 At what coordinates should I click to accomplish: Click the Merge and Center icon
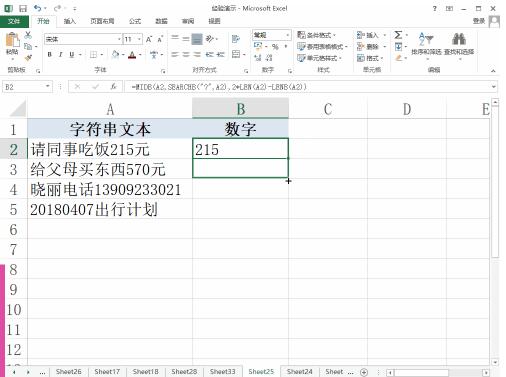pos(236,54)
